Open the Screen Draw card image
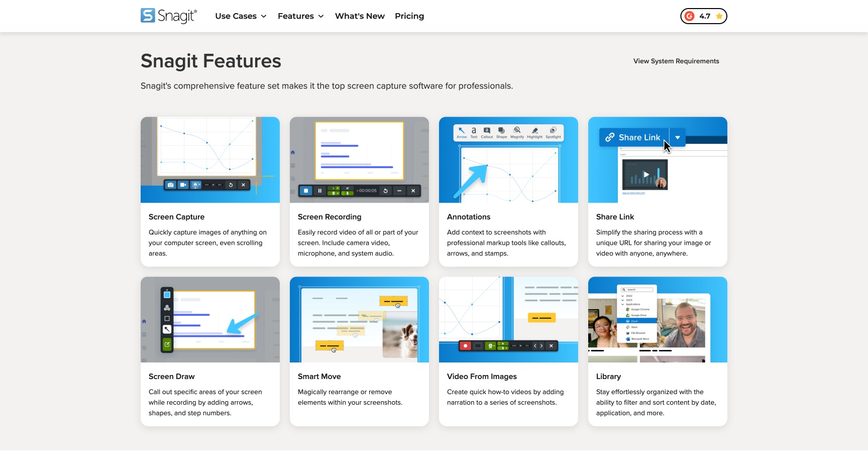 point(210,320)
